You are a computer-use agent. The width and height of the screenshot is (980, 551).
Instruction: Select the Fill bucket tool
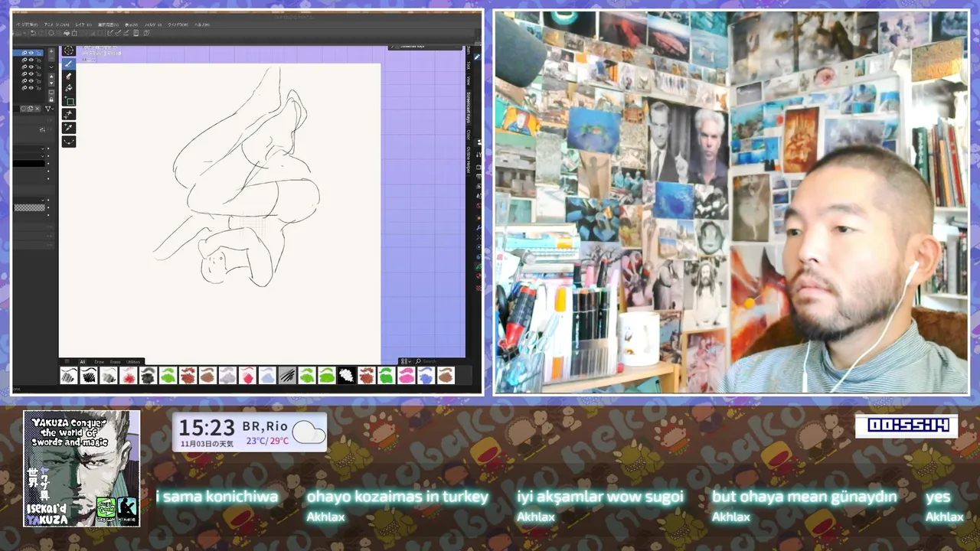pyautogui.click(x=69, y=88)
